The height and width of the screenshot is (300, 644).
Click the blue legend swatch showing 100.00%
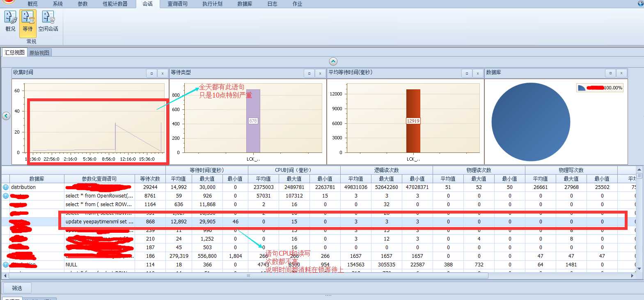pyautogui.click(x=581, y=88)
